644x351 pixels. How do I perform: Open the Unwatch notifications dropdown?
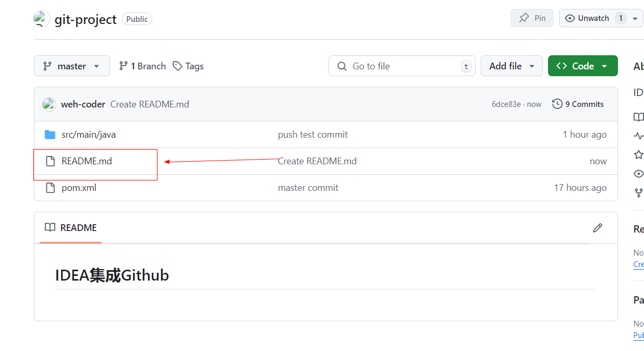click(x=601, y=18)
